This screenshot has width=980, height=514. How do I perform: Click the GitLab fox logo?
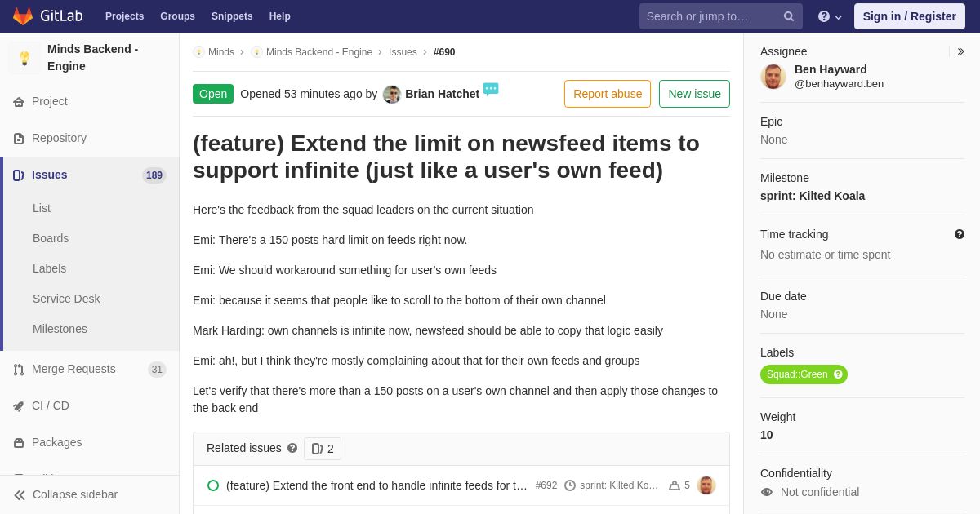tap(23, 16)
